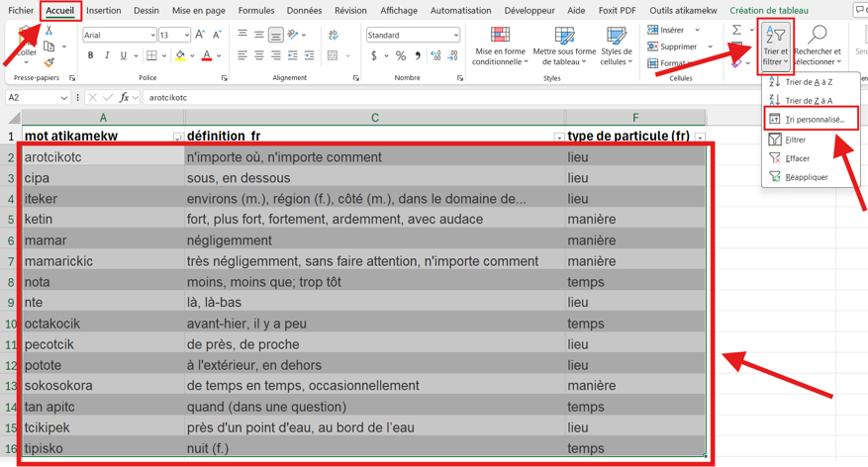Choose Trier de Z à A
Image resolution: width=868 pixels, height=467 pixels.
809,101
